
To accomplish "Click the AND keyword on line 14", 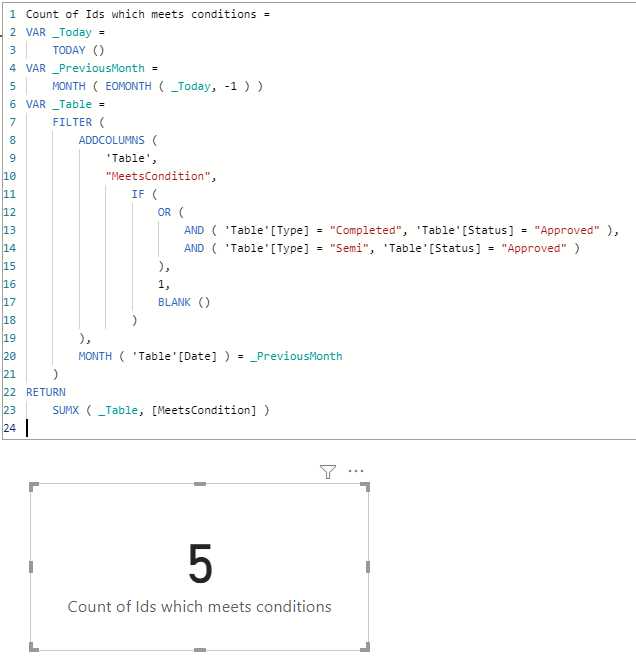I will pos(194,248).
